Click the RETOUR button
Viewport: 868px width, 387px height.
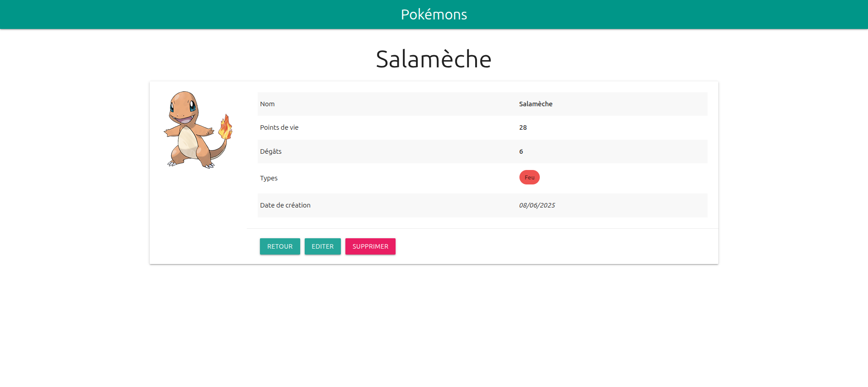pos(280,246)
